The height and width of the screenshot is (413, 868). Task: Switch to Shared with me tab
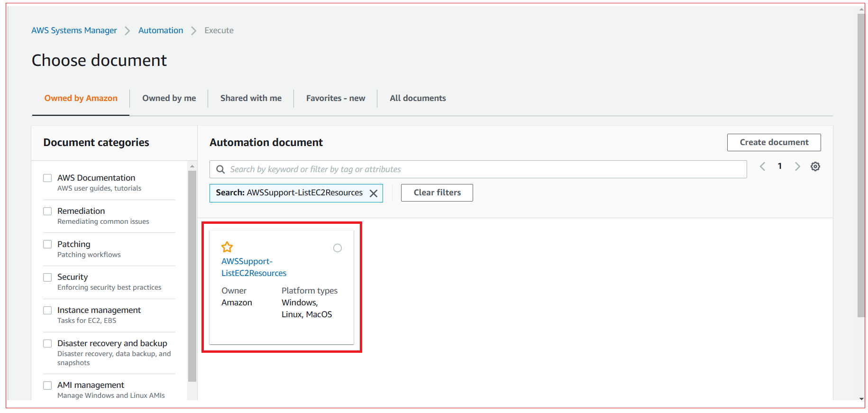(251, 98)
